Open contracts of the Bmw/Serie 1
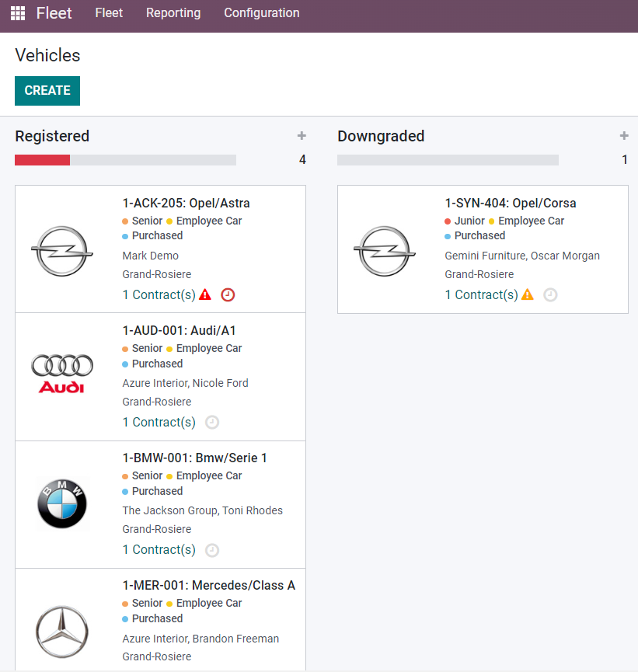Image resolution: width=638 pixels, height=672 pixels. (159, 549)
